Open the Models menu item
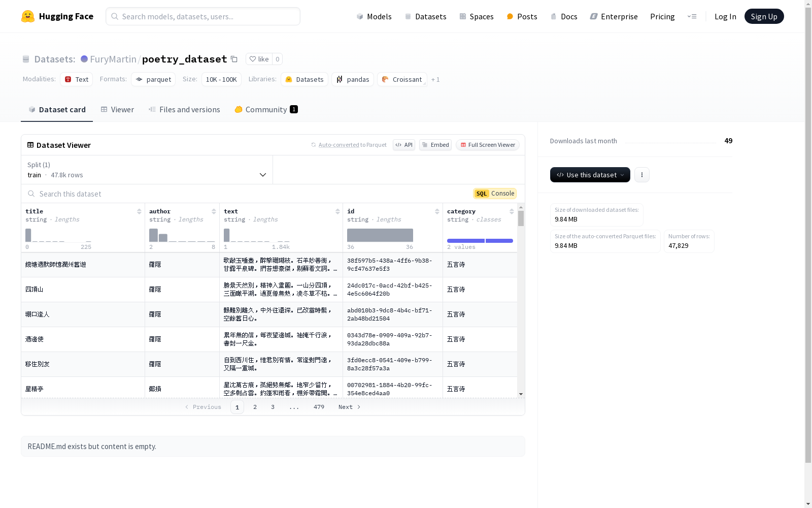Screen dimensions: 812x508 click(374, 16)
